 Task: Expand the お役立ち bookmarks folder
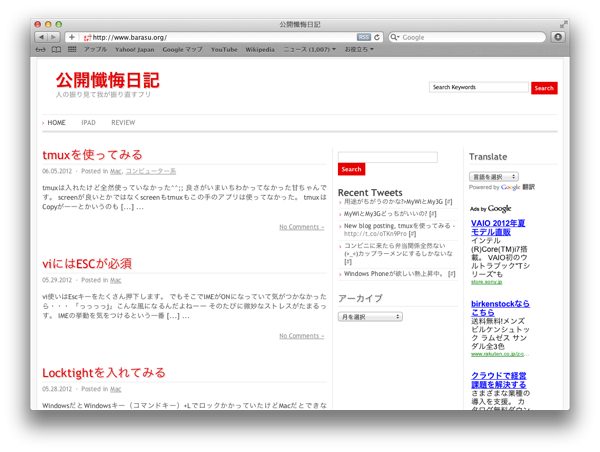pyautogui.click(x=359, y=49)
